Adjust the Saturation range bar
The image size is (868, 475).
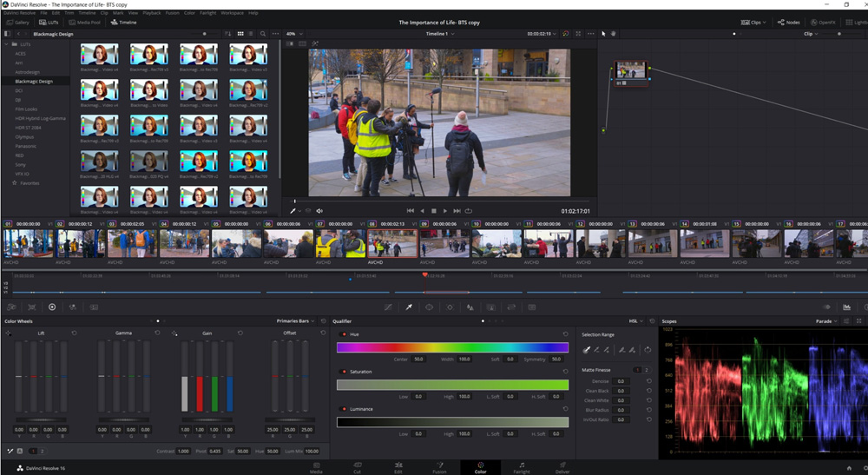point(452,385)
